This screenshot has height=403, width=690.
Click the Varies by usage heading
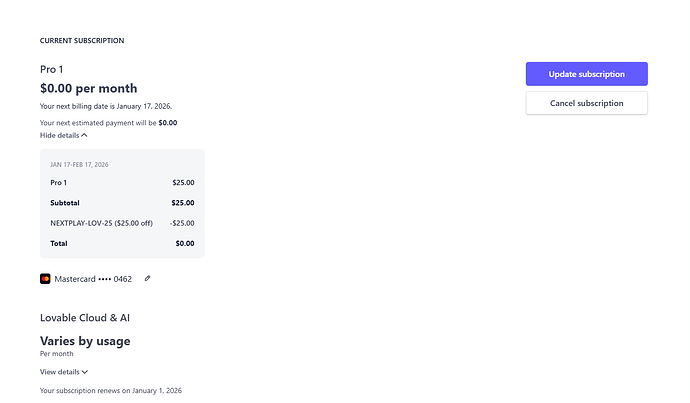(85, 341)
